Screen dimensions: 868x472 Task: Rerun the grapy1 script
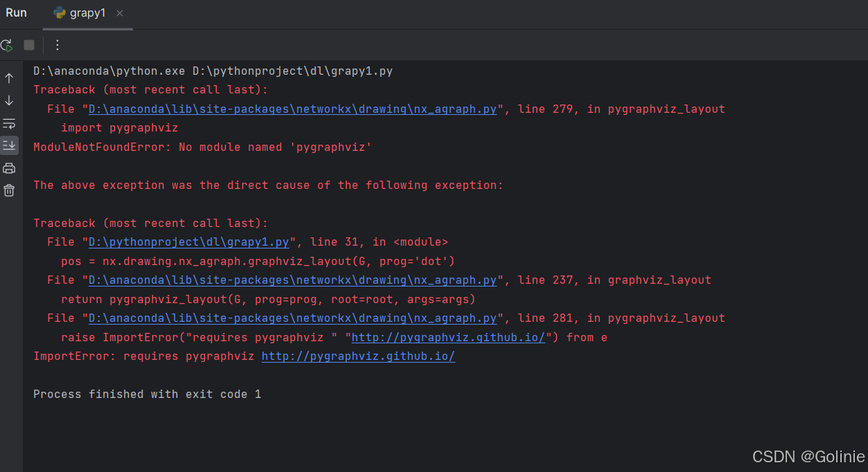(x=7, y=44)
